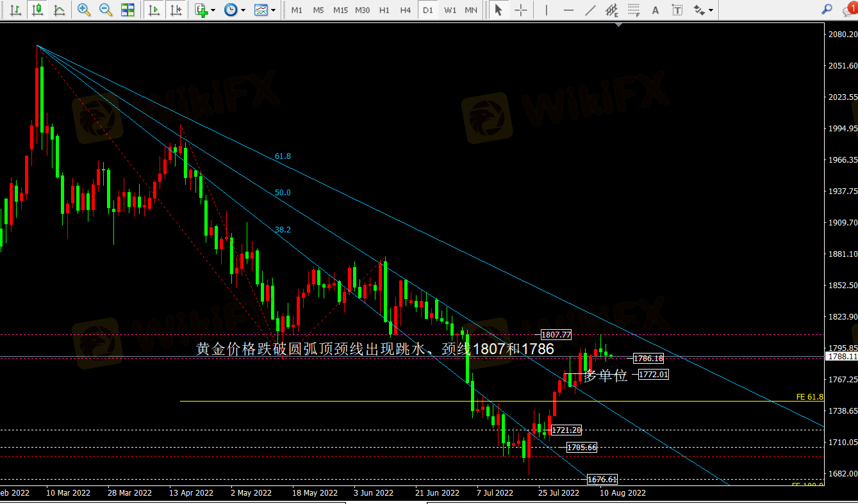Image resolution: width=858 pixels, height=504 pixels.
Task: Select the line chart display icon
Action: click(x=59, y=10)
